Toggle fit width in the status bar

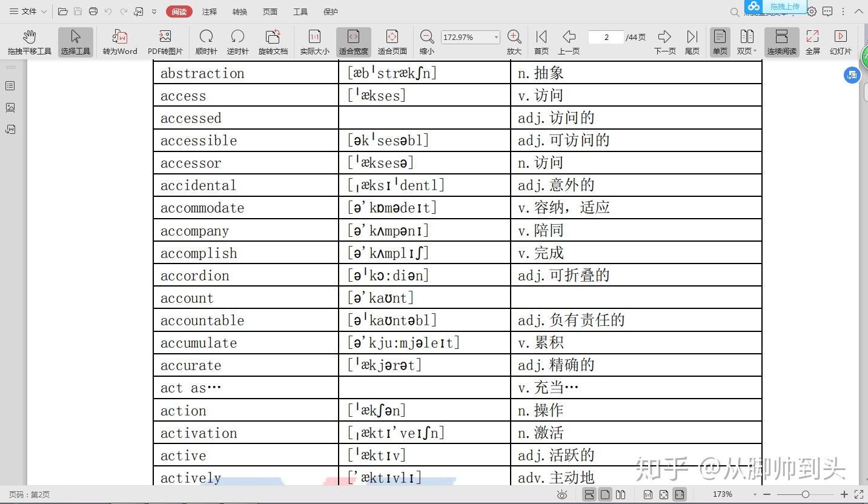click(680, 495)
